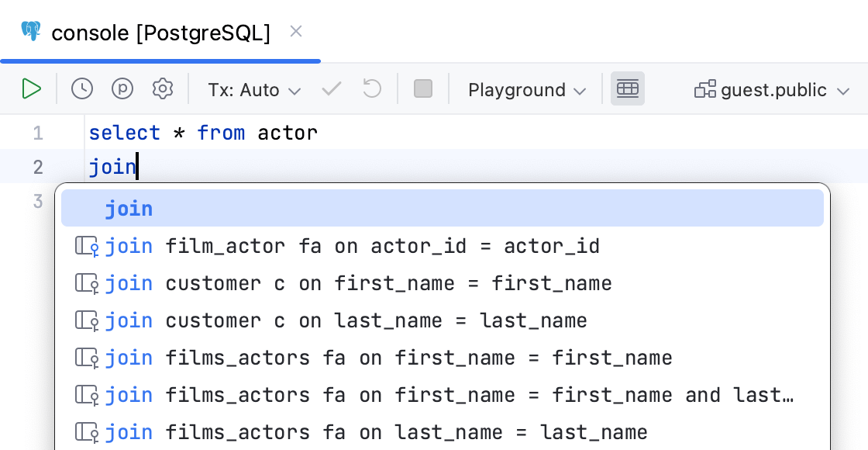Click the schema icon beside guest.public
Viewport: 868px width, 450px height.
705,88
